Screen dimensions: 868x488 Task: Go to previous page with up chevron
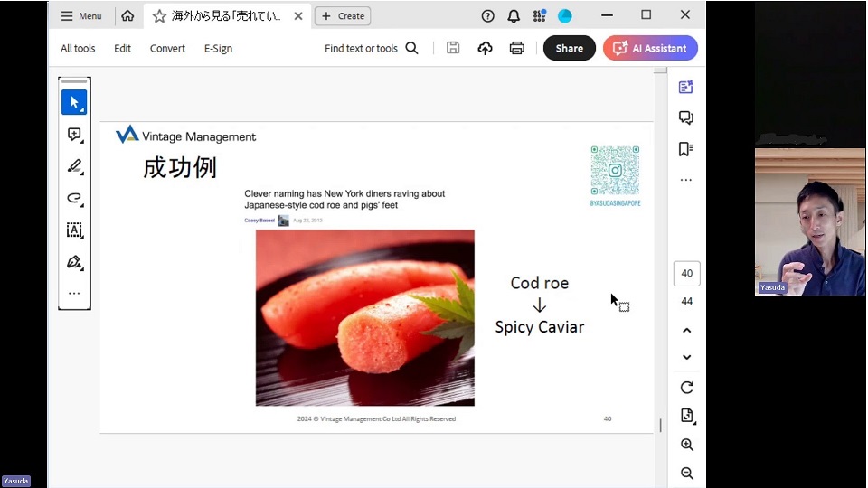[x=686, y=331]
